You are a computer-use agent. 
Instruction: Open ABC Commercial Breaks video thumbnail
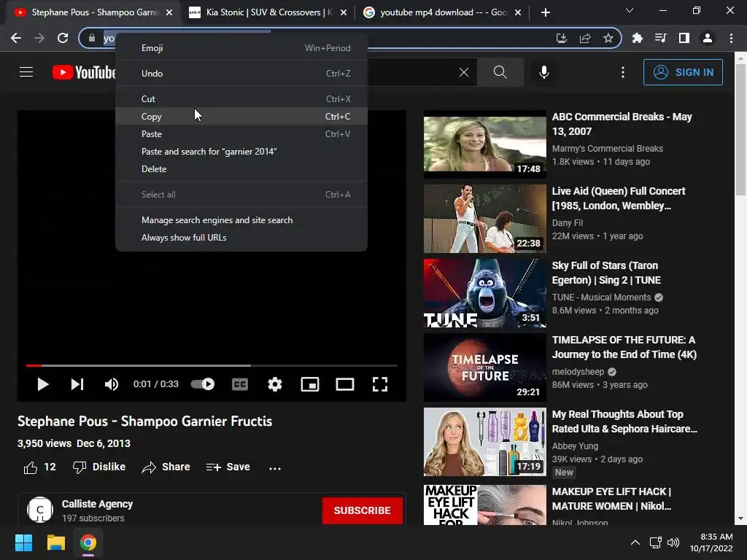pos(485,144)
